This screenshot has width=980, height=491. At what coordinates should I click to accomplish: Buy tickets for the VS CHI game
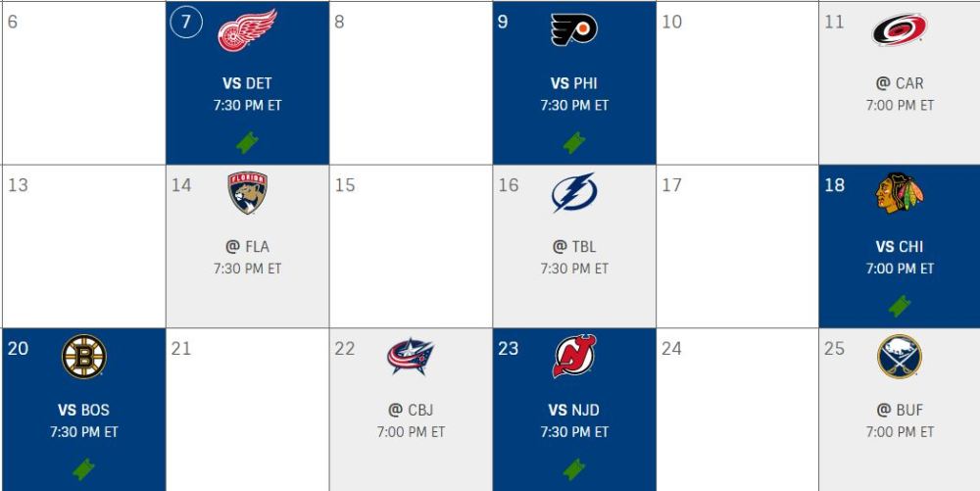click(900, 306)
